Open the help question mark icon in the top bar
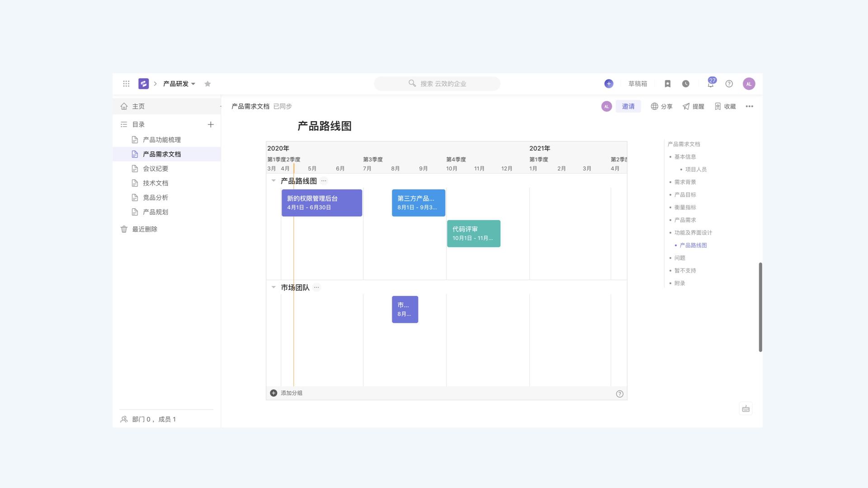868x488 pixels. point(729,84)
